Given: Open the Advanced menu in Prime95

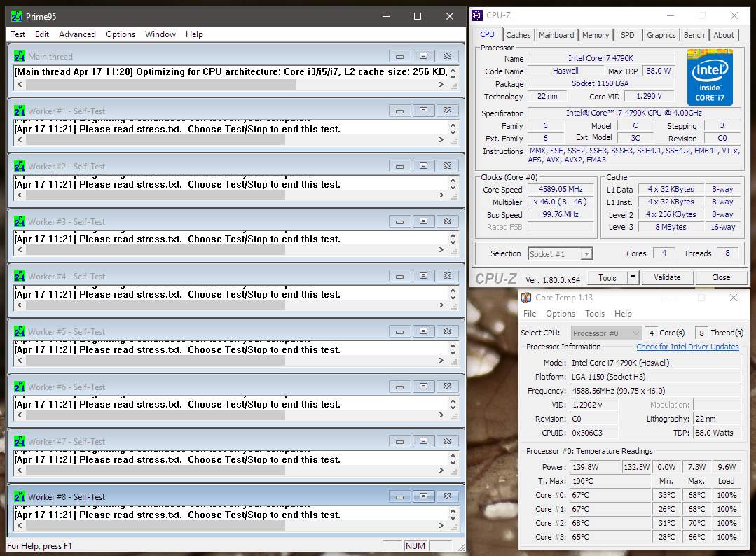Looking at the screenshot, I should [77, 34].
